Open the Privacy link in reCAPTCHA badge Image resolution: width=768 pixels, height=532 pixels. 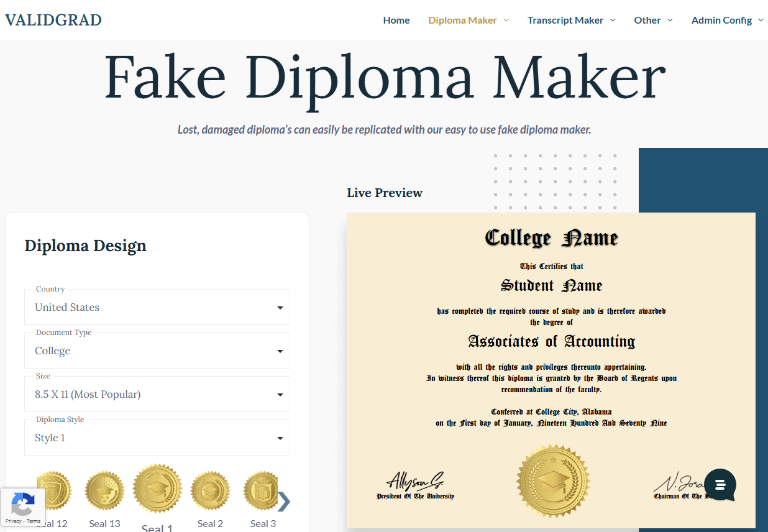(13, 520)
